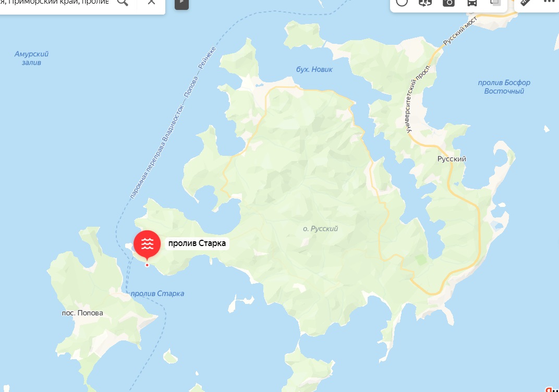
Task: Click the blue пролив Старка water label
Action: (157, 293)
